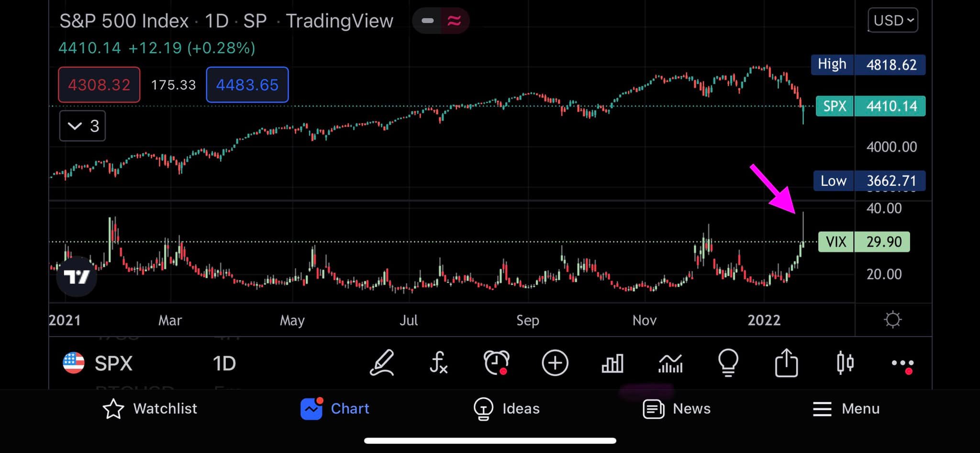
Task: Open the USD currency dropdown
Action: pos(892,21)
